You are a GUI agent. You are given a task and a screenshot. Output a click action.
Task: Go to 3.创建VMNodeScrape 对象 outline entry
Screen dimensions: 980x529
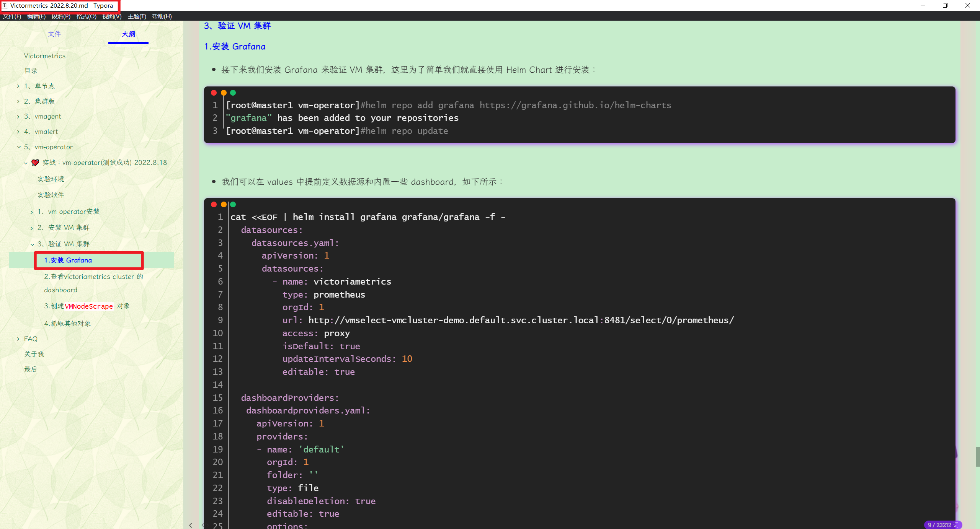87,306
